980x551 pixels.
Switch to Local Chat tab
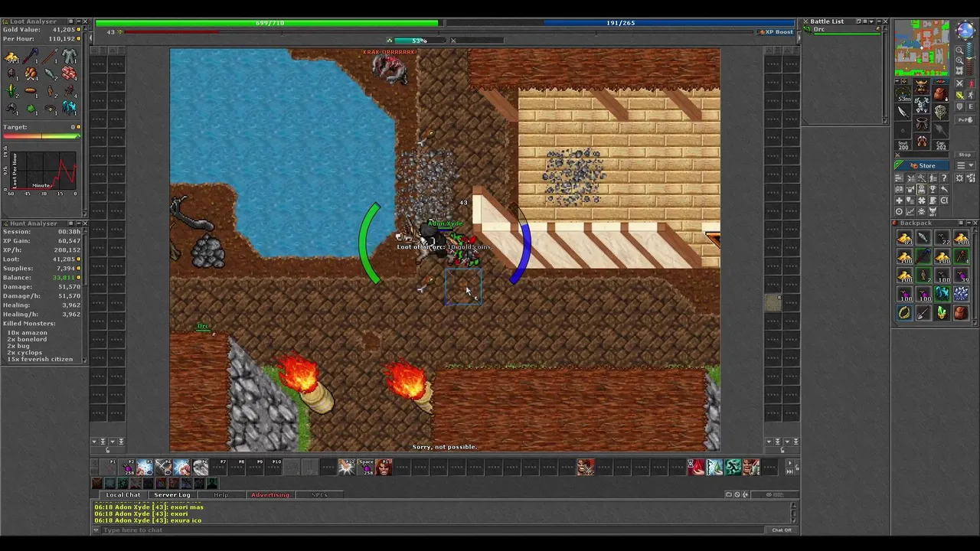click(122, 495)
